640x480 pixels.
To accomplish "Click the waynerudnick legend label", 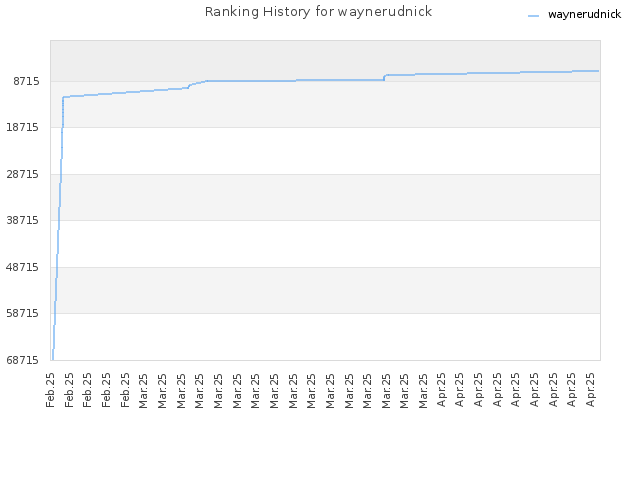I will 584,15.
